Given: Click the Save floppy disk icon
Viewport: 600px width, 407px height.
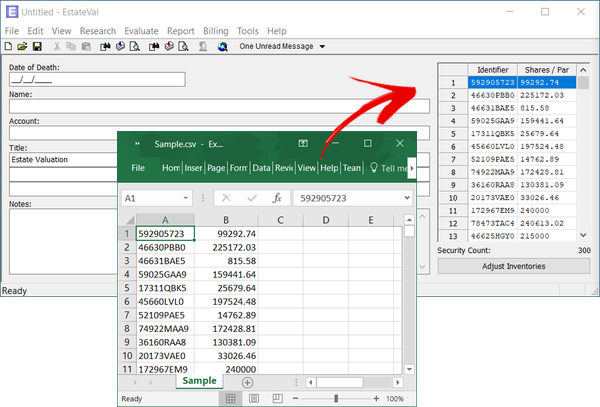Looking at the screenshot, I should click(37, 47).
